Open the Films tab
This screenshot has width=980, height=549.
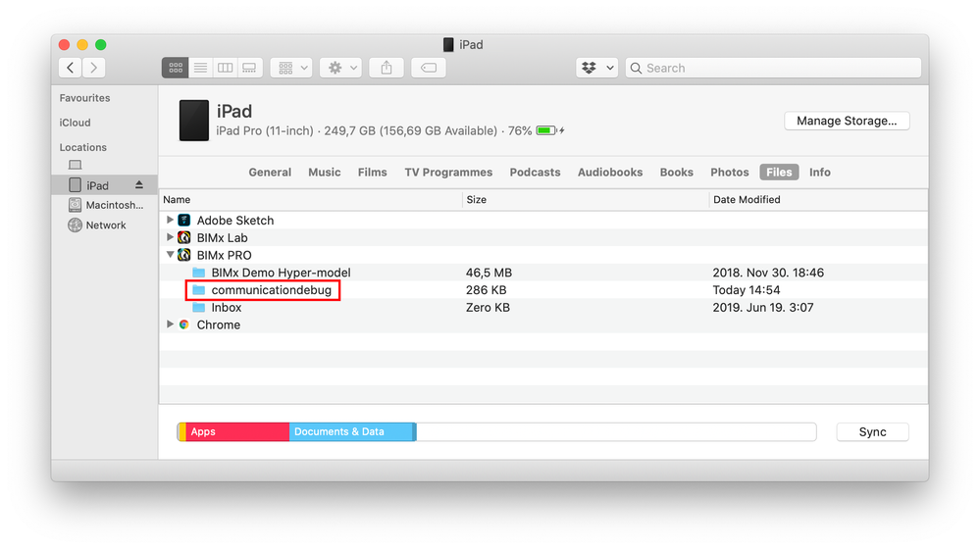point(373,173)
